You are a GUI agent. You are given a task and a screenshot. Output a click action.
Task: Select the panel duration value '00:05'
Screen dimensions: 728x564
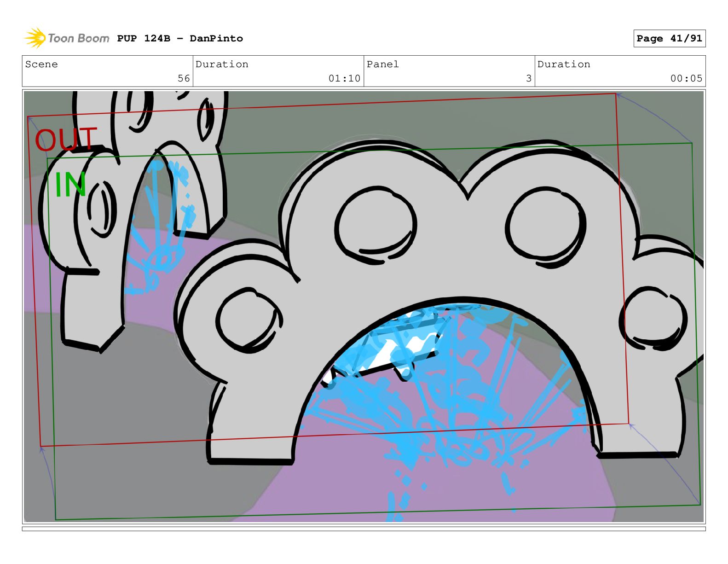686,79
